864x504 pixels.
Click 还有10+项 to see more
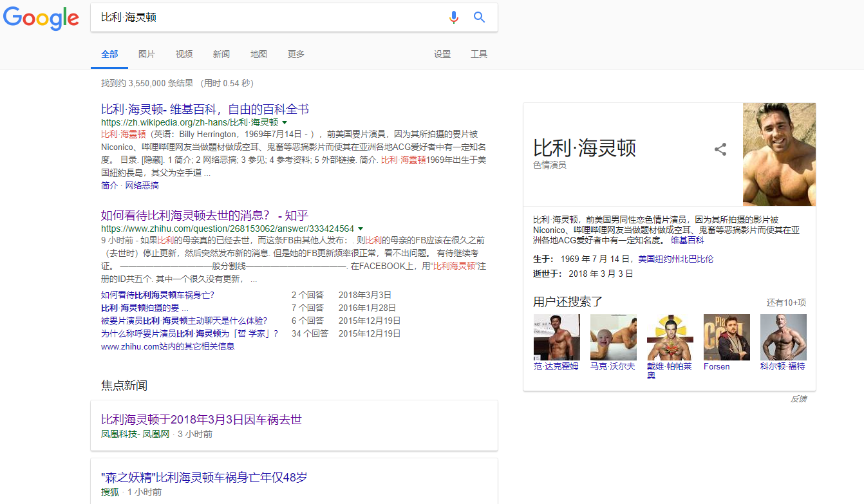pos(786,303)
